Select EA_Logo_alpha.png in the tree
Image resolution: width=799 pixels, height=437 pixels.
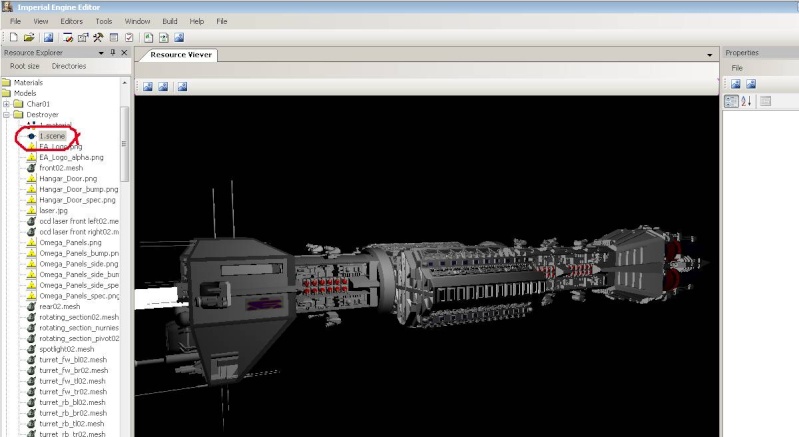pyautogui.click(x=71, y=157)
